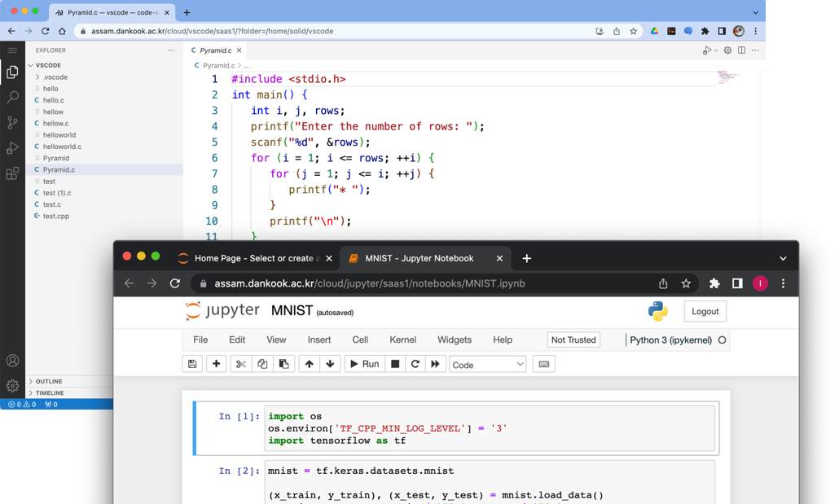Open the Jupyter Cell menu
The width and height of the screenshot is (839, 504).
(360, 340)
